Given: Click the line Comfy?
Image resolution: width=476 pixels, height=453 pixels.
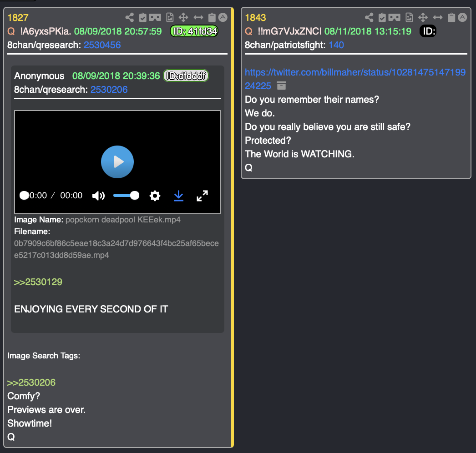Looking at the screenshot, I should point(24,396).
